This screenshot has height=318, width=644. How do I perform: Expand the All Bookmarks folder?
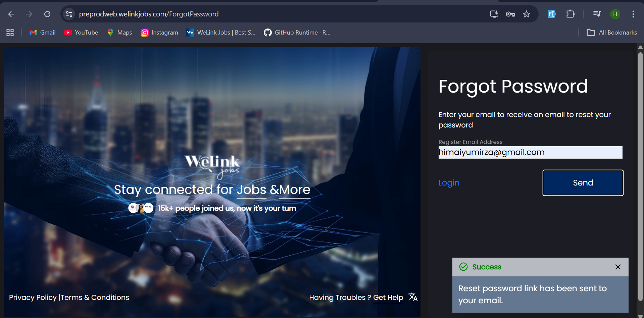click(611, 33)
